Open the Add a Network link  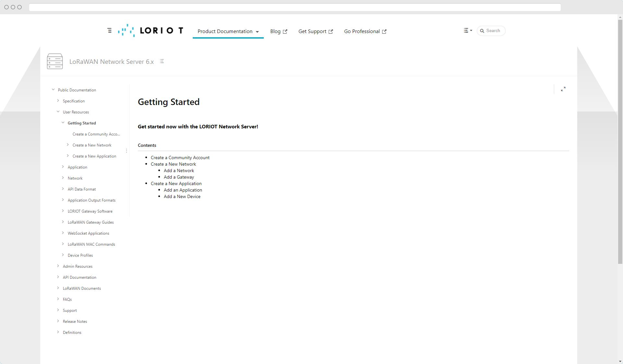[179, 170]
